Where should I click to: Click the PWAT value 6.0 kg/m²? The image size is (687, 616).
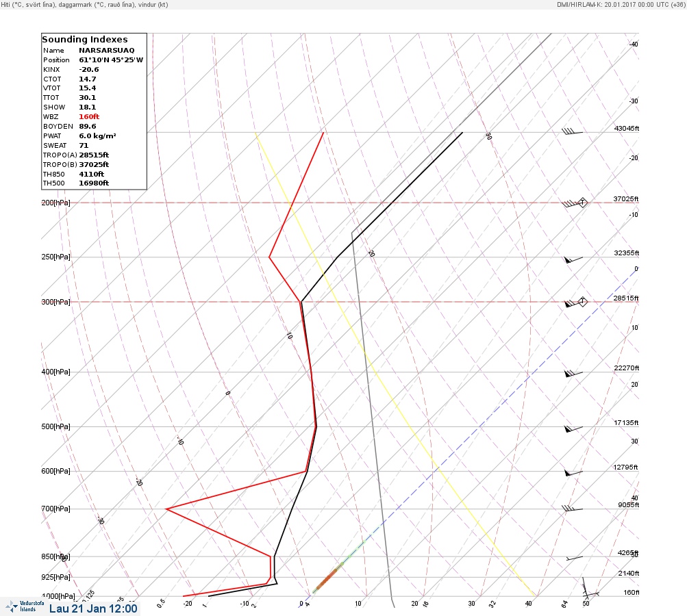point(97,136)
